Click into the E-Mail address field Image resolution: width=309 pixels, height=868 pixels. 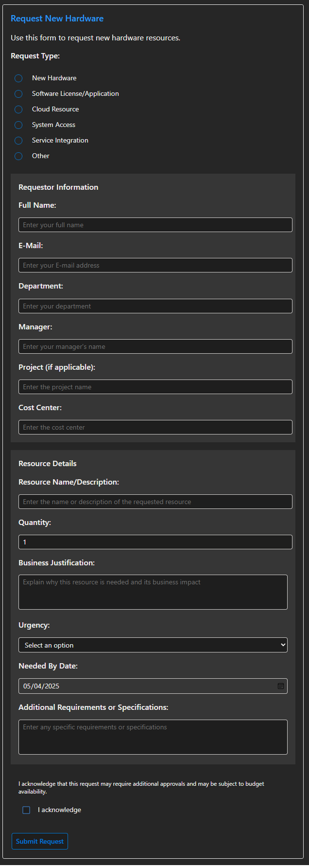tap(155, 265)
